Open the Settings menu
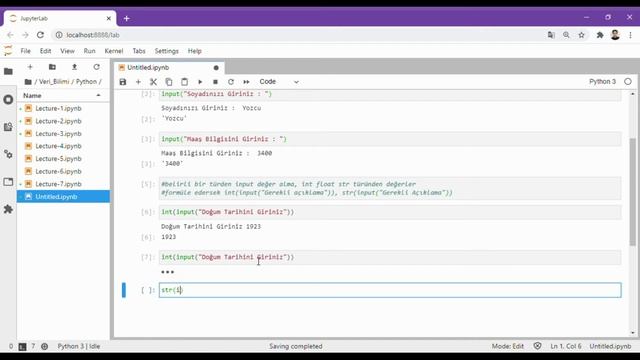640x360 pixels. pyautogui.click(x=167, y=51)
